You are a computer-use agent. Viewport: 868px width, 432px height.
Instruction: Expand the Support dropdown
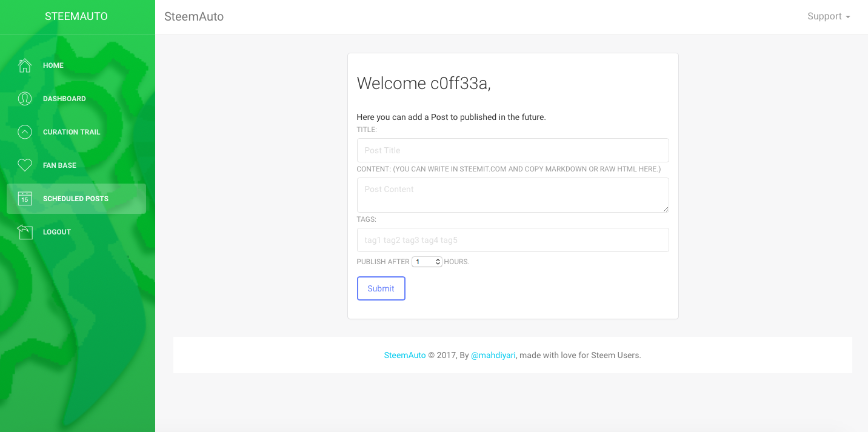click(x=829, y=16)
